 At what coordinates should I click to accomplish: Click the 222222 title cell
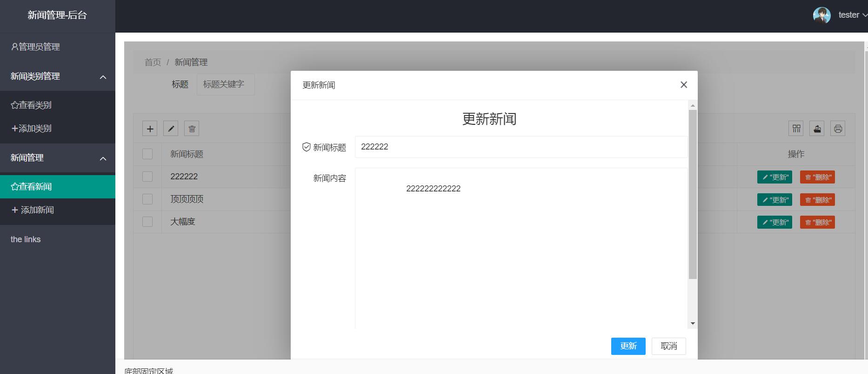click(184, 177)
